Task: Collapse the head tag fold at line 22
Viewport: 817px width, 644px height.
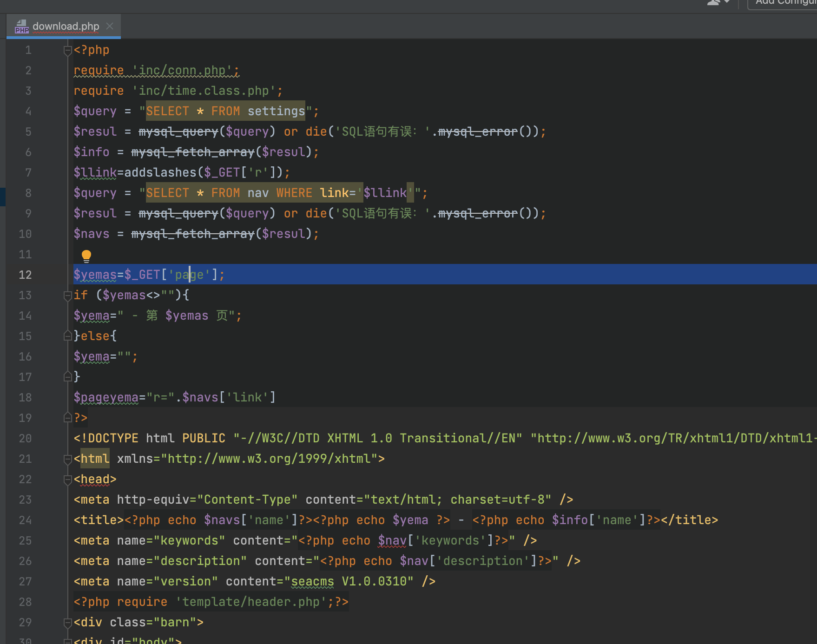Action: pos(67,480)
